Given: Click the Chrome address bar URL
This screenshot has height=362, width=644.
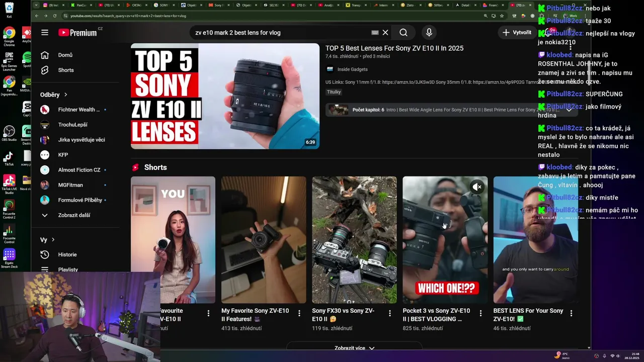Looking at the screenshot, I should (128, 16).
